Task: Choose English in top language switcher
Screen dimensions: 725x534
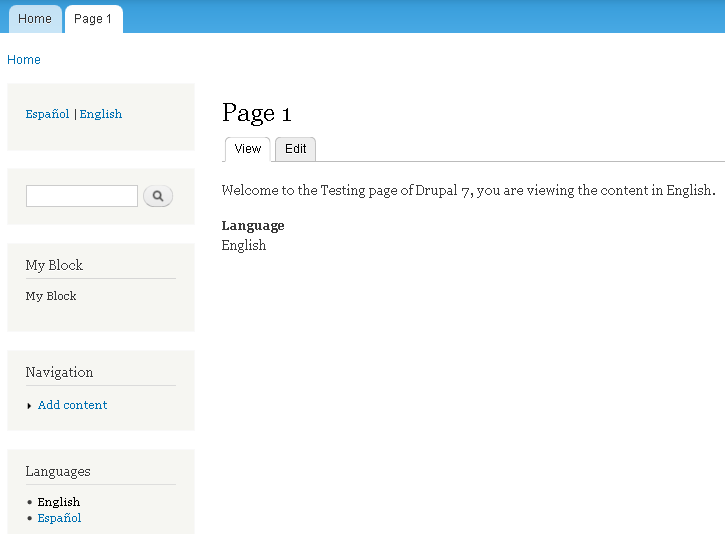Action: click(x=101, y=114)
